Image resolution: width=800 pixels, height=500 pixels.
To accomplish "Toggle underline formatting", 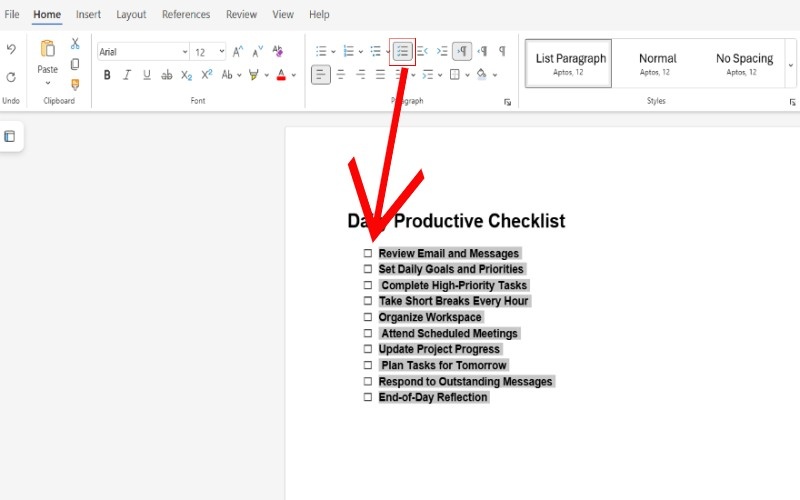I will click(x=147, y=75).
